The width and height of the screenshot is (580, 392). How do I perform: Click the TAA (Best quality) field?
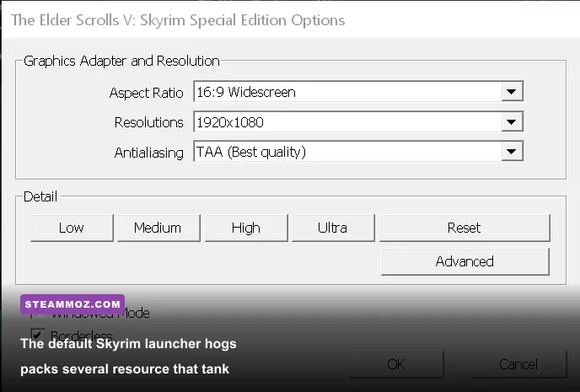[x=358, y=151]
